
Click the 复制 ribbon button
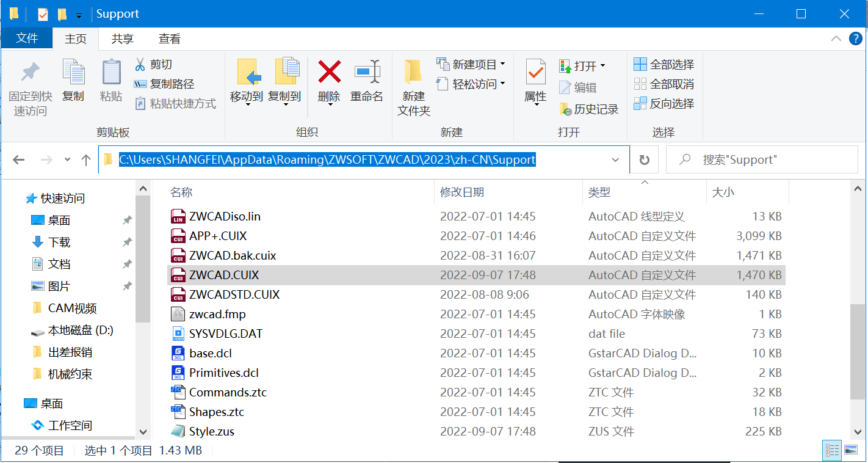(x=73, y=81)
